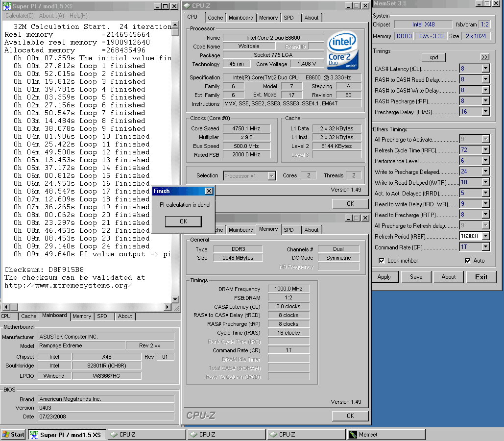The height and width of the screenshot is (441, 504).
Task: Open About...(A) menu in Super PI
Action: click(x=51, y=16)
